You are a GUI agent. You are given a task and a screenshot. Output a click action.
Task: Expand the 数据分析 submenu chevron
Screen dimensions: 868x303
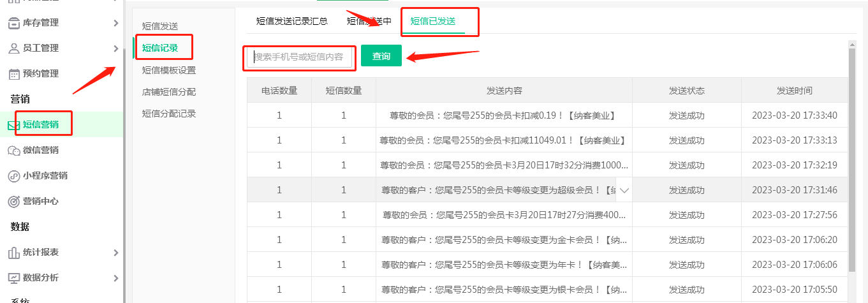pos(115,278)
